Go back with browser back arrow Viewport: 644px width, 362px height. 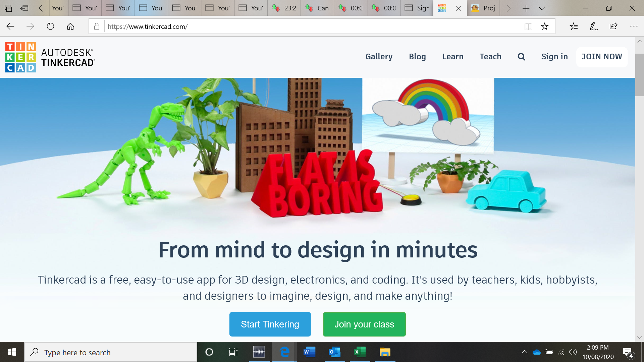[x=10, y=26]
